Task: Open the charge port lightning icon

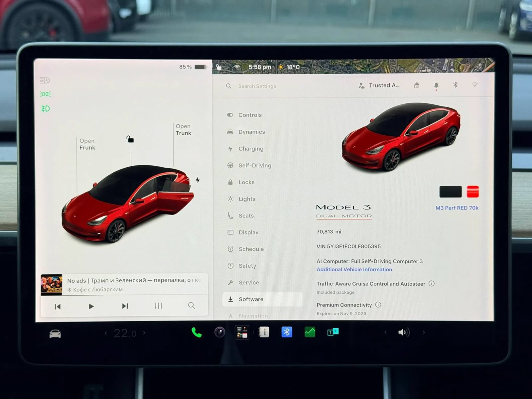Action: coord(198,180)
